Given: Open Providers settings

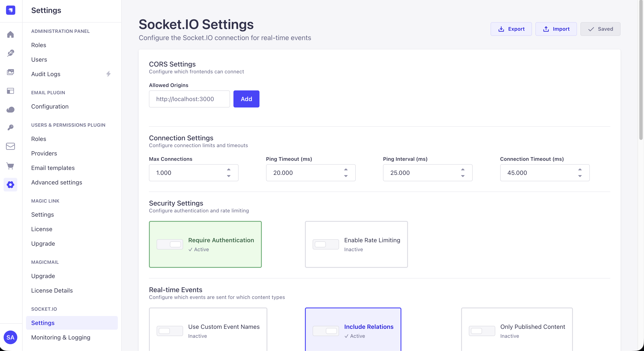Looking at the screenshot, I should [x=72, y=153].
